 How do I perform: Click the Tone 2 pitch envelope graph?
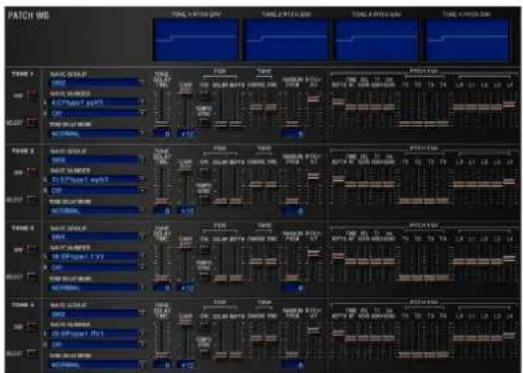[287, 40]
